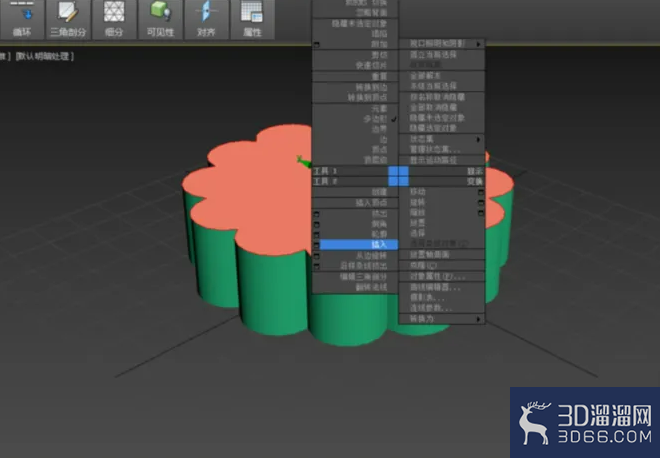Choose 插入 inset in quad menu
Image resolution: width=660 pixels, height=458 pixels.
pos(358,245)
